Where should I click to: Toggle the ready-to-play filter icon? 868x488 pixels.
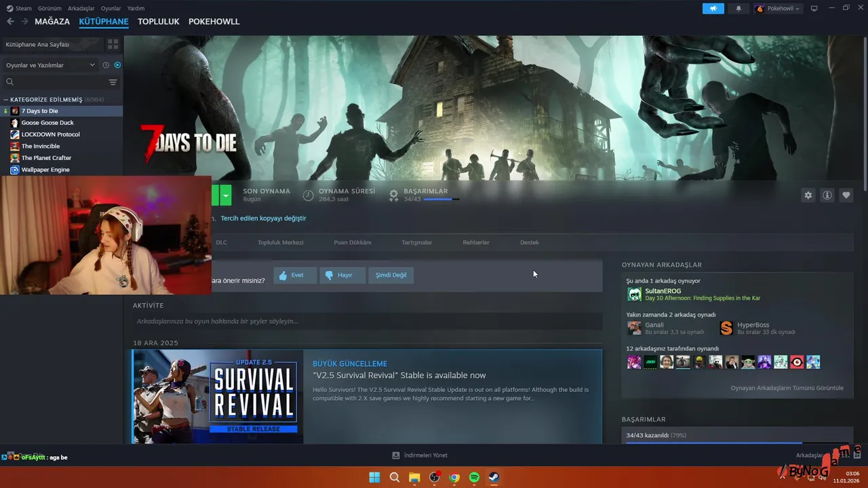(117, 65)
